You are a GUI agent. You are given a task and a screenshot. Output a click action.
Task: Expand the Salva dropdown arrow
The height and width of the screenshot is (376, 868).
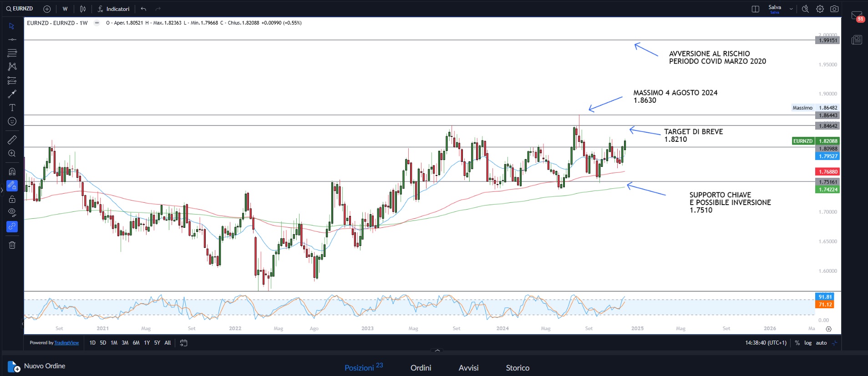[x=791, y=9]
